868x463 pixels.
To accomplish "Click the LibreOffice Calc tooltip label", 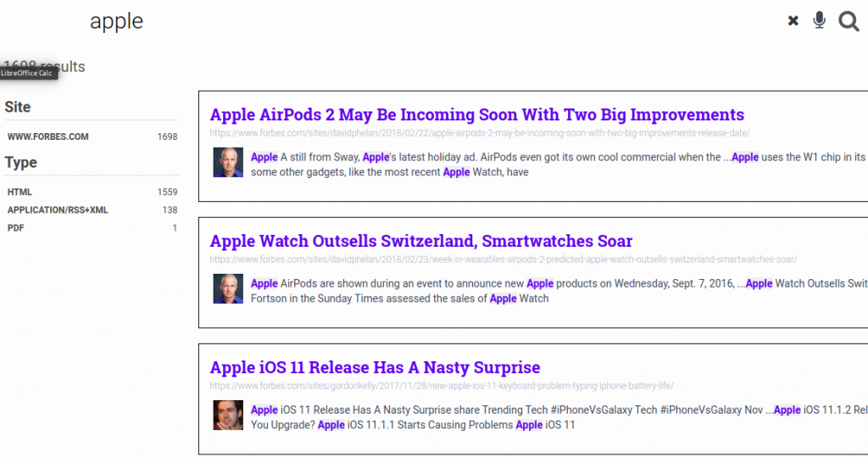I will click(28, 74).
